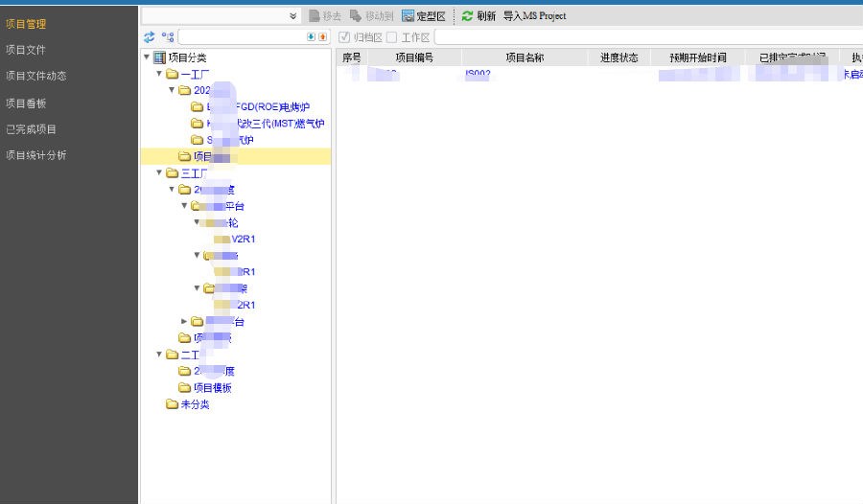The image size is (863, 504).
Task: Click the blue down-arrow icon in tree search
Action: coord(311,36)
